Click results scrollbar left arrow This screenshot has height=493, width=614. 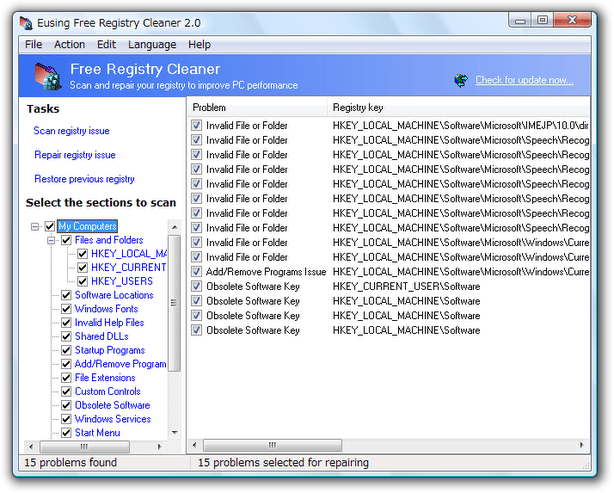point(195,445)
